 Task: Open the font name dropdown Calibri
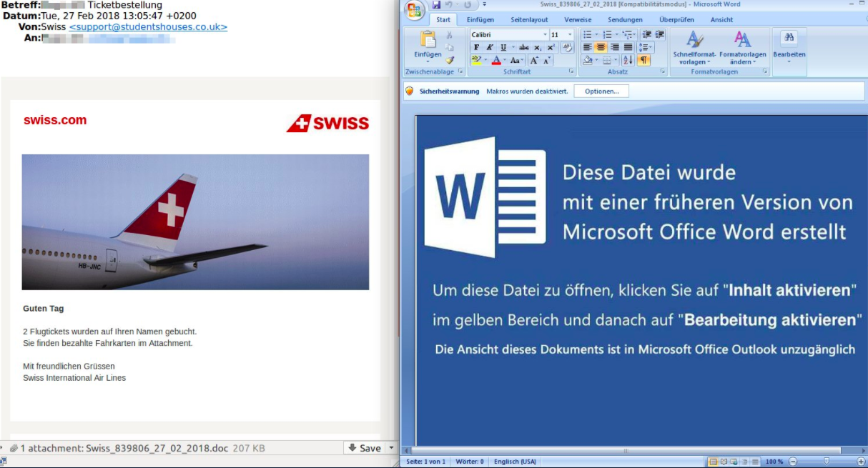pos(546,34)
